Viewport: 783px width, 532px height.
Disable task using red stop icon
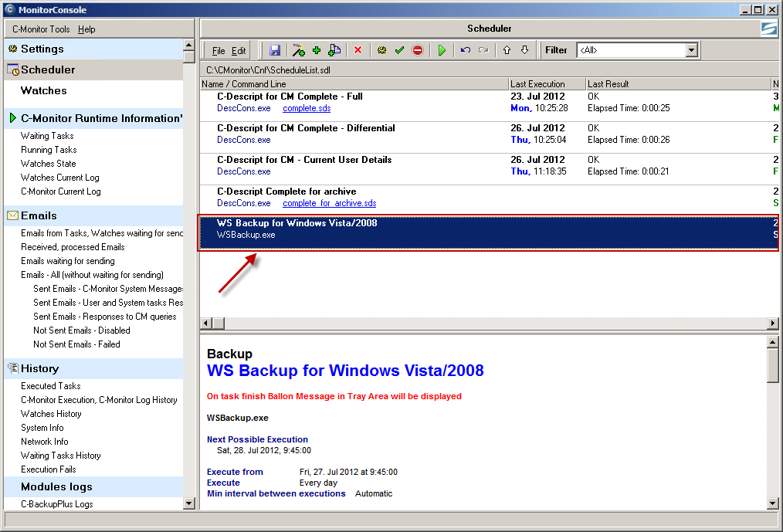tap(418, 50)
